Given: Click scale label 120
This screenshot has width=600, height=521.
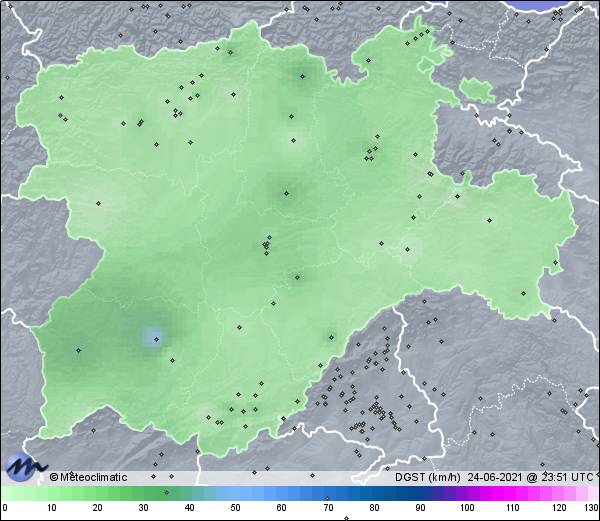Looking at the screenshot, I should tap(559, 508).
